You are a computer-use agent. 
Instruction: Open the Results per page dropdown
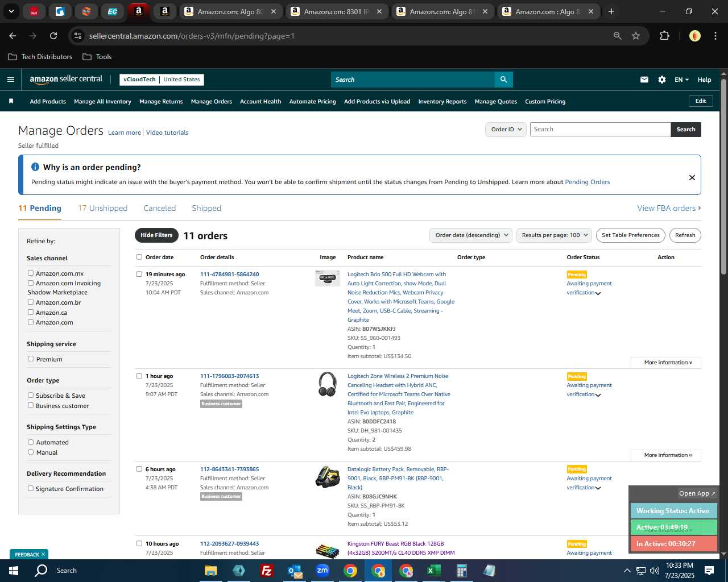[x=555, y=235]
